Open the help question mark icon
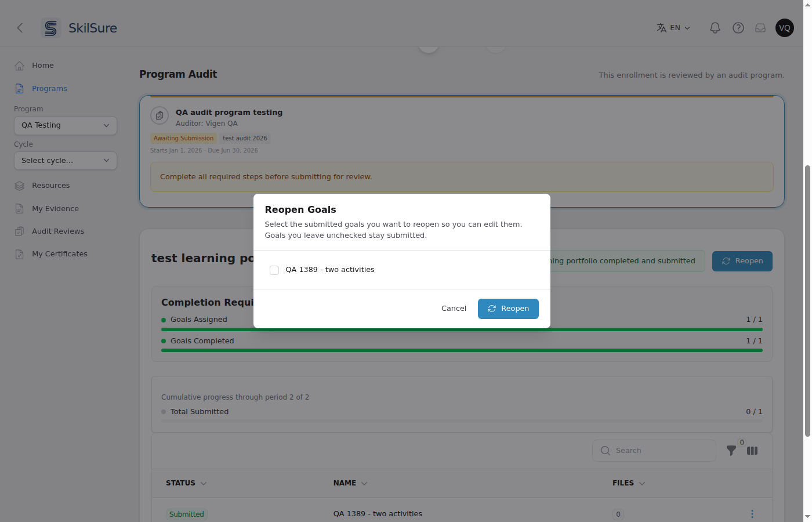This screenshot has width=812, height=522. 738,28
